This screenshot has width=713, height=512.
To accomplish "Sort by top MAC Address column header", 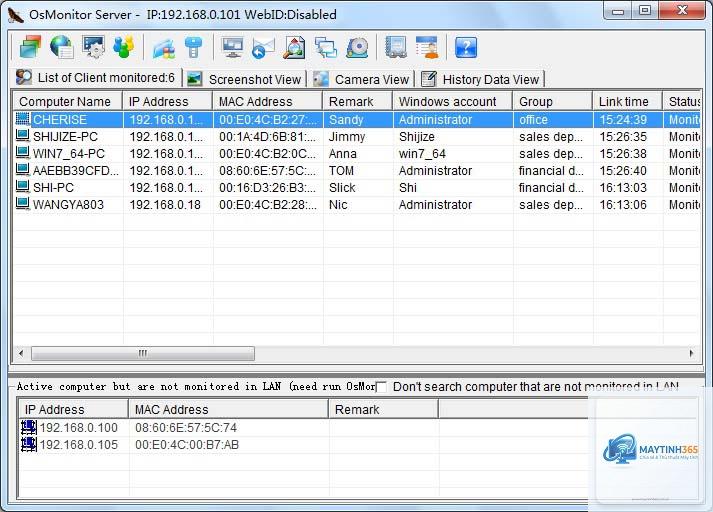I will (x=267, y=101).
